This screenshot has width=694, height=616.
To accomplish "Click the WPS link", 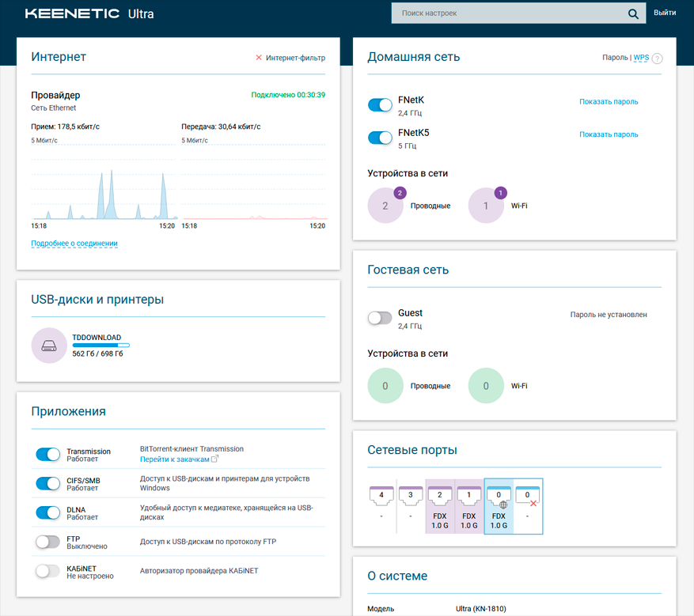I will coord(641,58).
